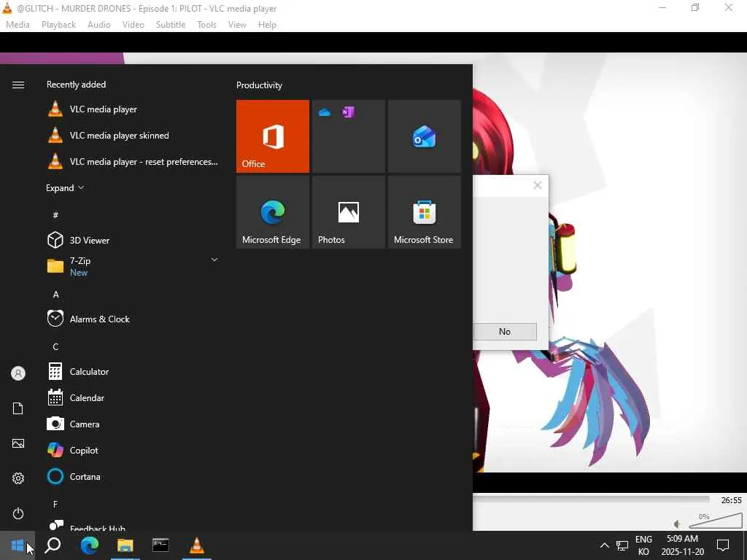Image resolution: width=747 pixels, height=560 pixels.
Task: Click the 26:55 time label
Action: 731,500
